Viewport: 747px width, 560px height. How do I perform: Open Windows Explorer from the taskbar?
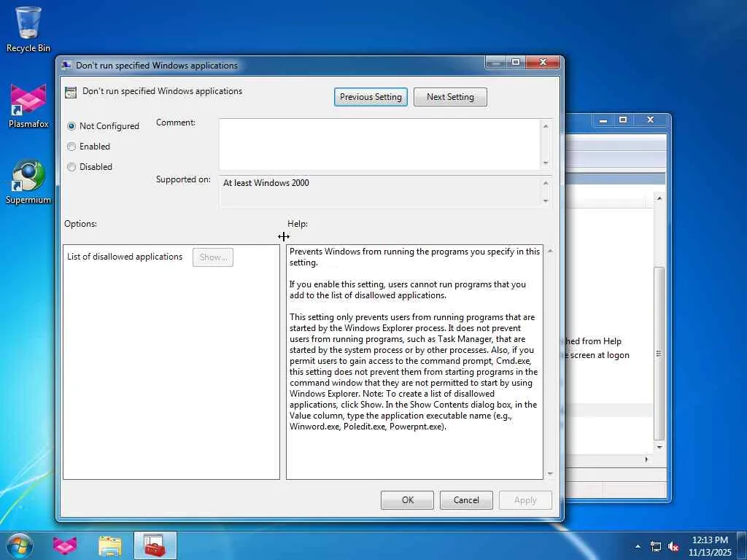click(x=110, y=545)
